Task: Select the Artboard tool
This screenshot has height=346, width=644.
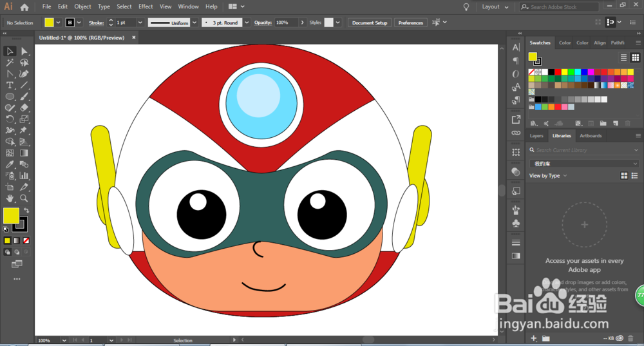Action: click(x=10, y=187)
